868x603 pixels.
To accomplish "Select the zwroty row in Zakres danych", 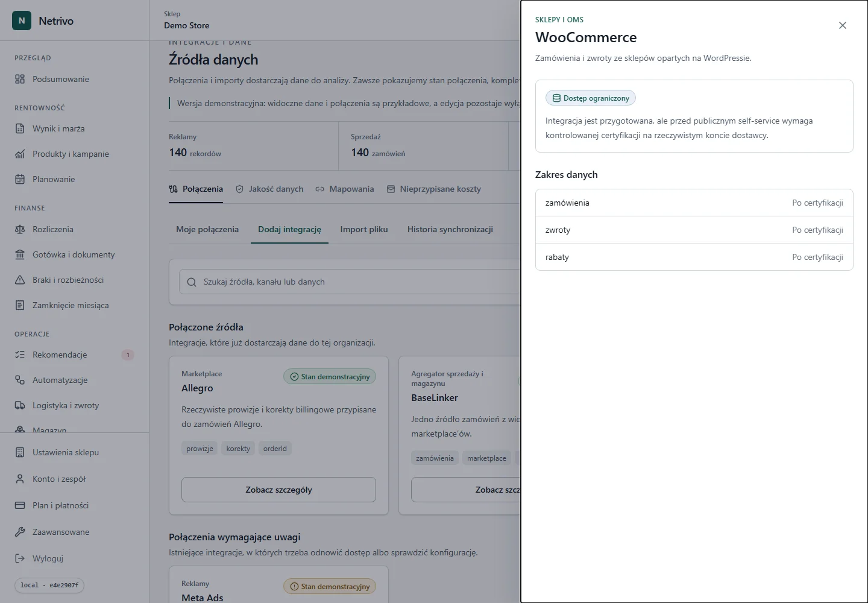I will 694,230.
